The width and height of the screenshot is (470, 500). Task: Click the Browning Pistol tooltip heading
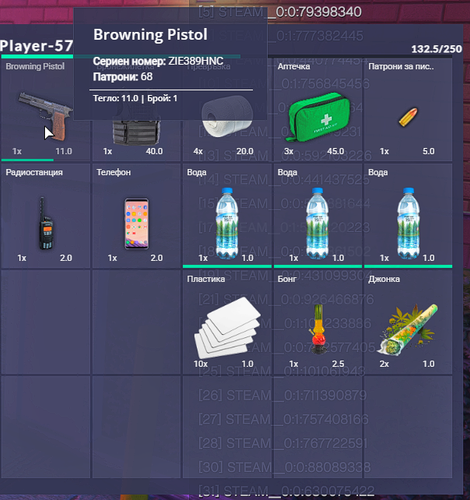(x=150, y=35)
